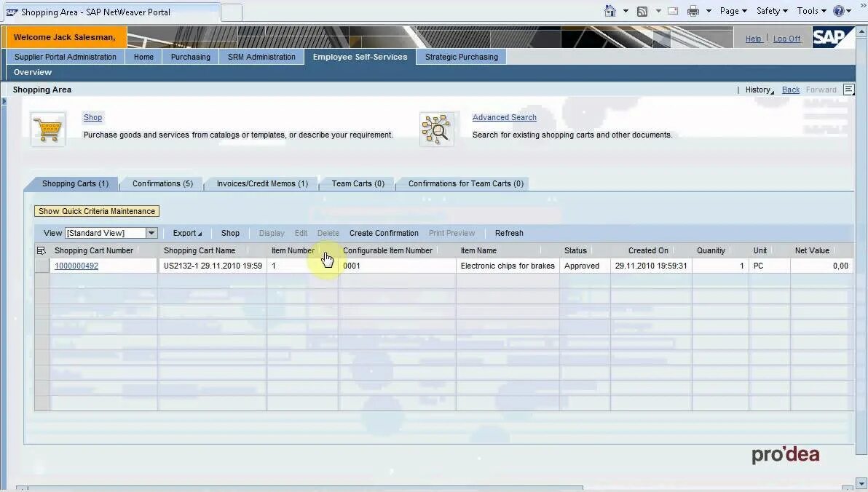
Task: Open the SRM Administration tab
Action: tap(261, 57)
